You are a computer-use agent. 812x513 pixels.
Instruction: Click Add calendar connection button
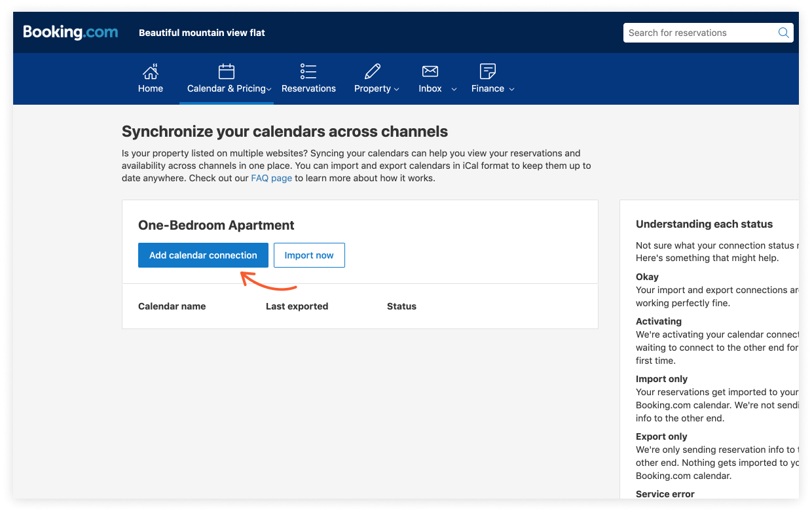pyautogui.click(x=203, y=255)
